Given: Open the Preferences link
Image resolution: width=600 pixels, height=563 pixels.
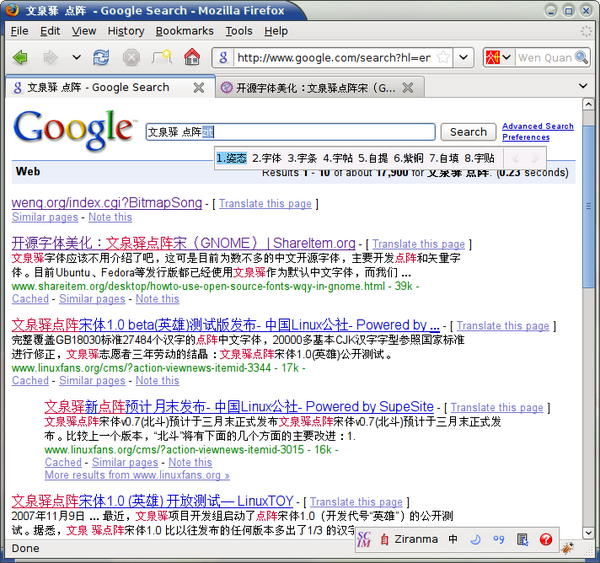Looking at the screenshot, I should (x=526, y=137).
